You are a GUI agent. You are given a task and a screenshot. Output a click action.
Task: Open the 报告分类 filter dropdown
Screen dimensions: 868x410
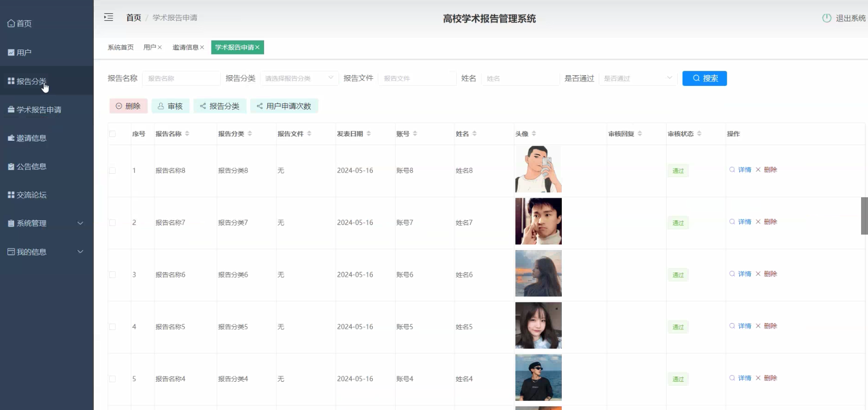299,78
